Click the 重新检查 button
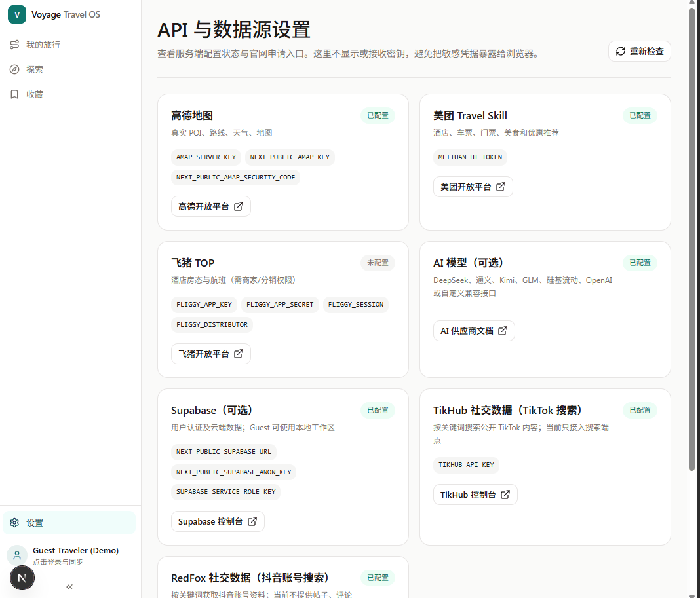 click(639, 51)
